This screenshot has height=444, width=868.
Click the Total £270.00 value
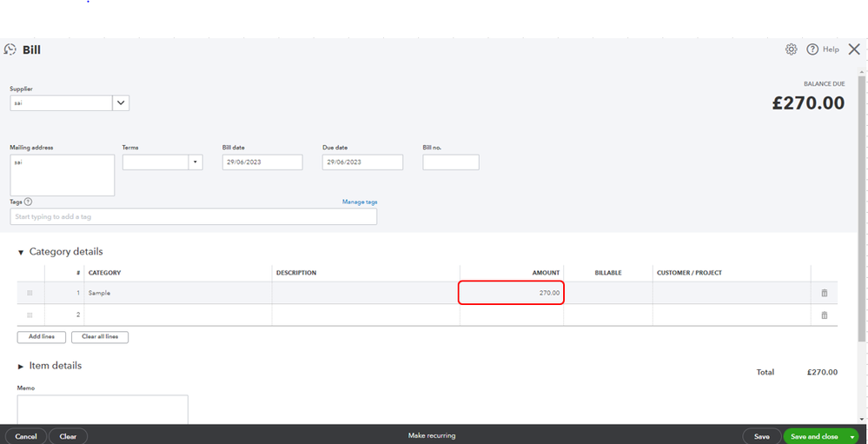pyautogui.click(x=822, y=372)
